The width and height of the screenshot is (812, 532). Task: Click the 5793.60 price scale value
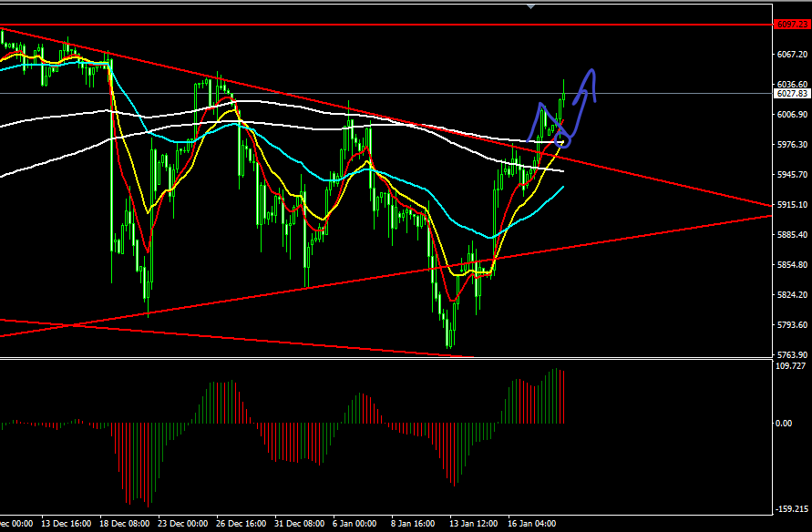coord(792,325)
